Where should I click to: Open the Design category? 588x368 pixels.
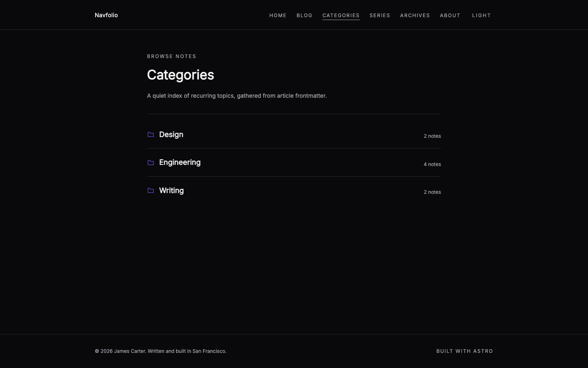click(171, 135)
